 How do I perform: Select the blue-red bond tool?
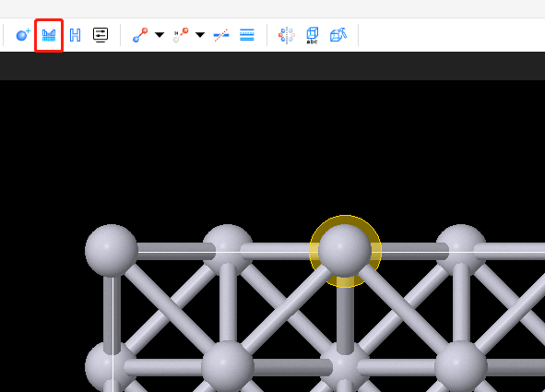pyautogui.click(x=140, y=35)
